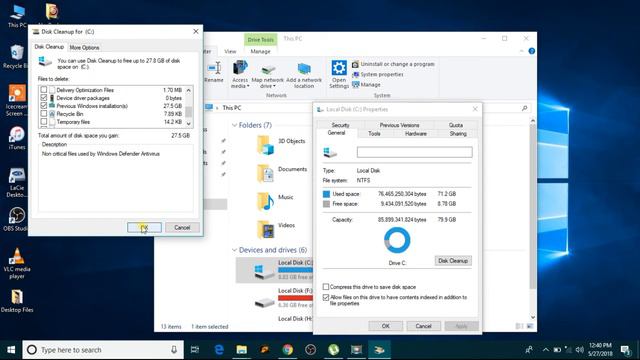
Task: Launch Chrome from the taskbar
Action: point(288,350)
